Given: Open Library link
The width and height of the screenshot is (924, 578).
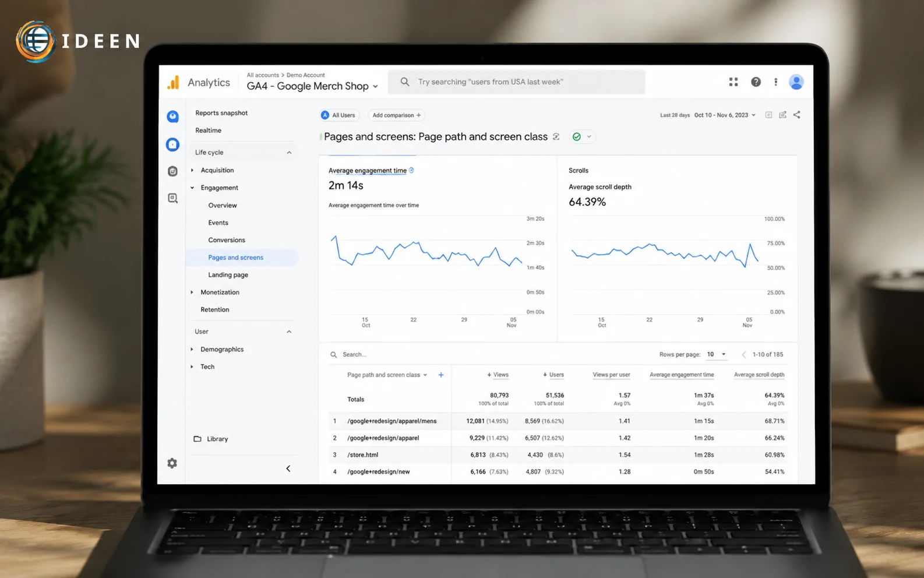Looking at the screenshot, I should click(217, 439).
